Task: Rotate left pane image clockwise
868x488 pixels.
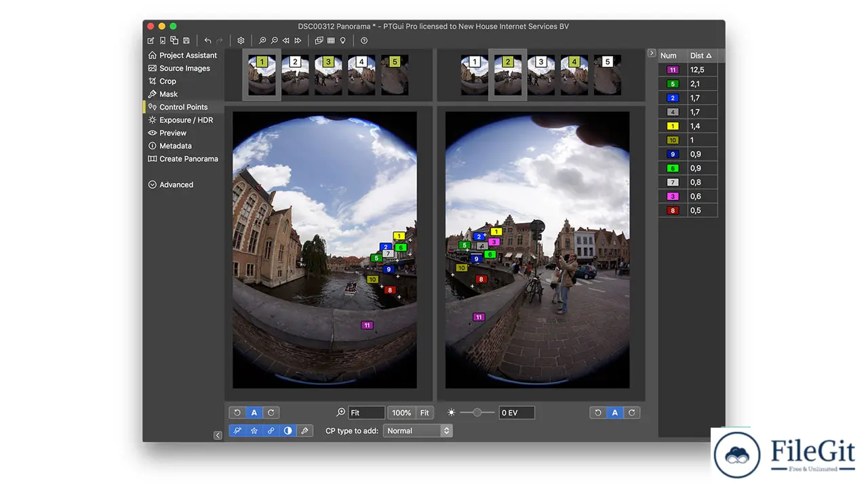Action: pyautogui.click(x=271, y=412)
